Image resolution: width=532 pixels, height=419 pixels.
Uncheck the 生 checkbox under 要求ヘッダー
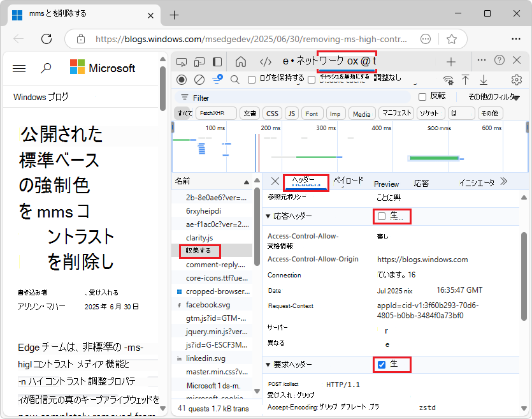click(382, 365)
